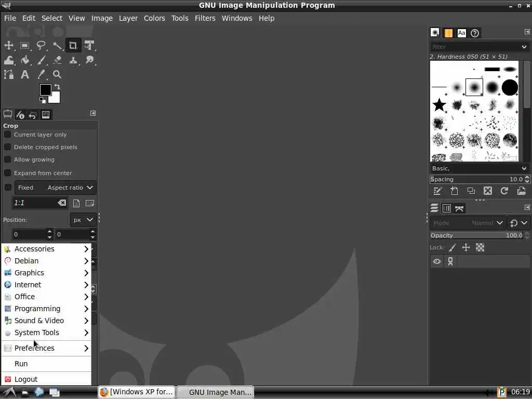The width and height of the screenshot is (532, 399).
Task: Delete this brush
Action: coord(487,191)
